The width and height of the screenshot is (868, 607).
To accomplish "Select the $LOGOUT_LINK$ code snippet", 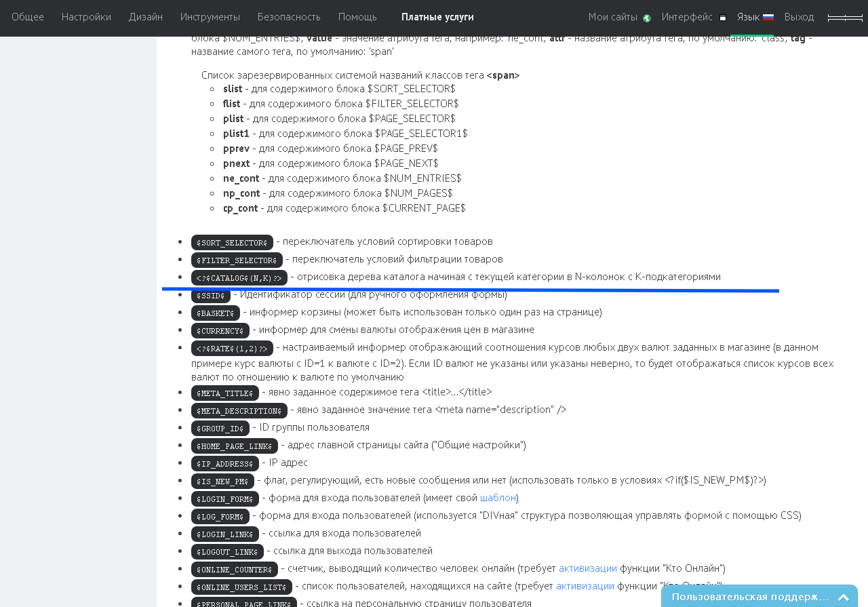I will tap(227, 552).
